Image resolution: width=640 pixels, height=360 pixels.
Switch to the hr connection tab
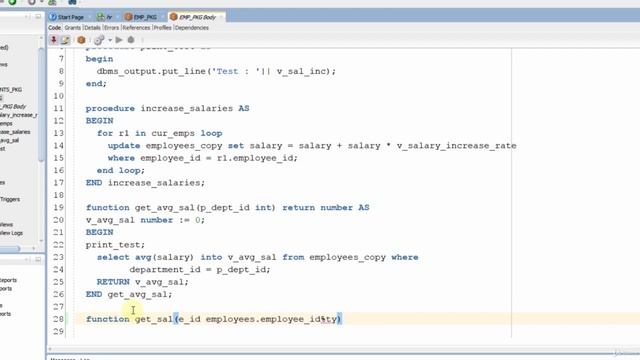pos(104,17)
